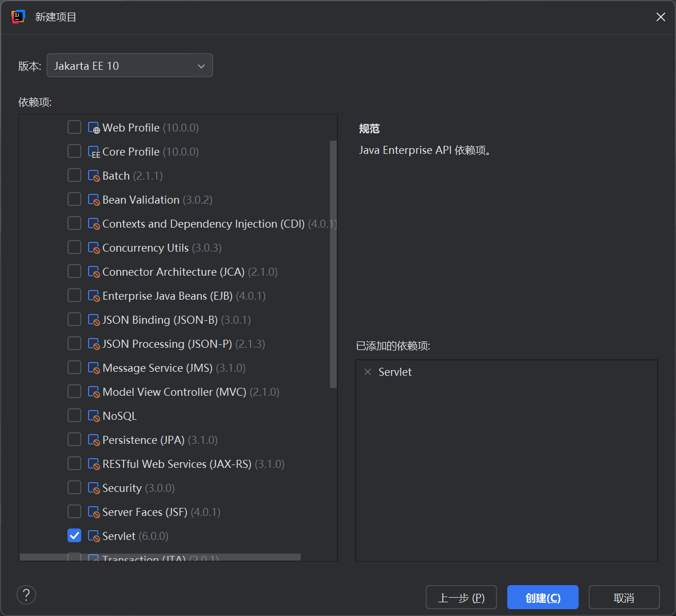Click the IntelliJ IDEA logo icon
676x616 pixels.
tap(18, 17)
